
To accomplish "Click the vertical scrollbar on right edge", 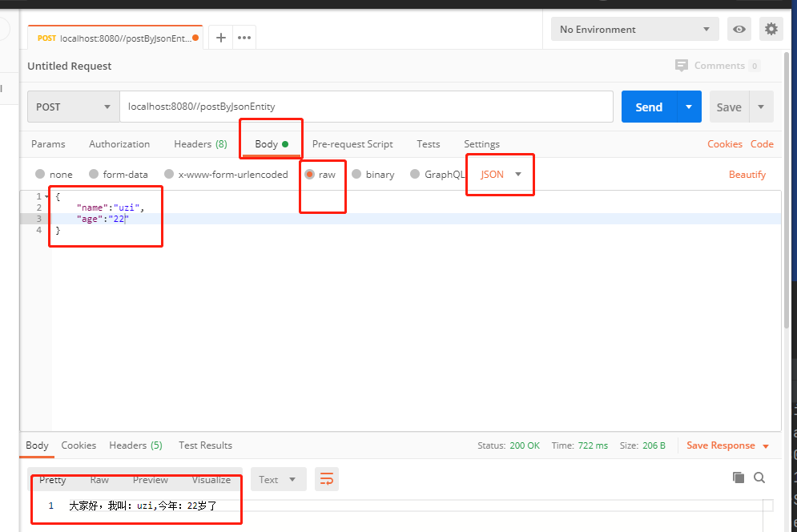I will click(x=787, y=188).
